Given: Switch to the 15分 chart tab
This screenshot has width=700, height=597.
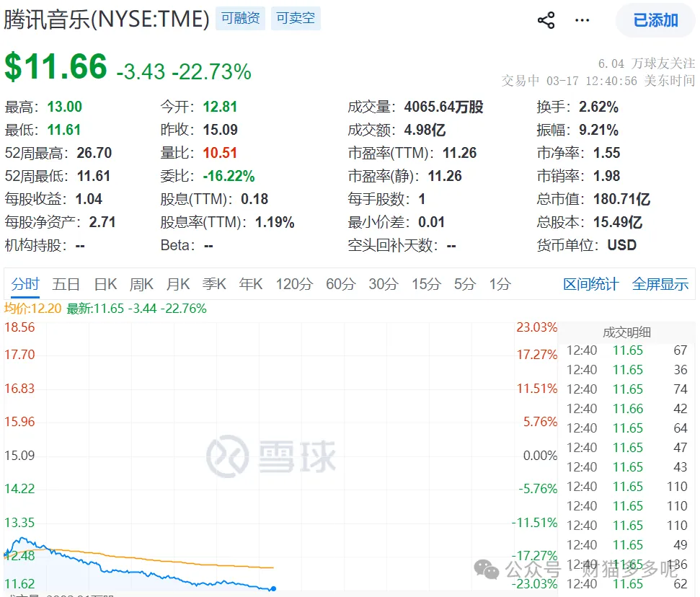Looking at the screenshot, I should 426,284.
